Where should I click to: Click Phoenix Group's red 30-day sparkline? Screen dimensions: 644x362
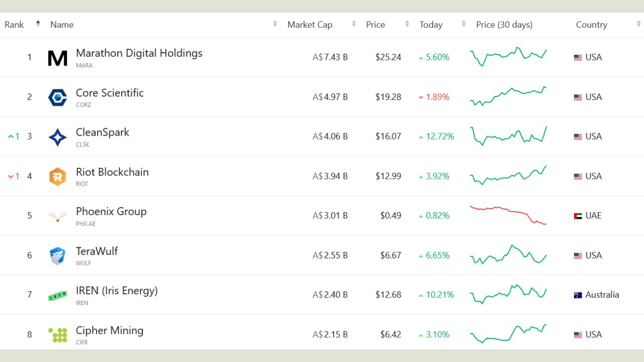point(508,215)
